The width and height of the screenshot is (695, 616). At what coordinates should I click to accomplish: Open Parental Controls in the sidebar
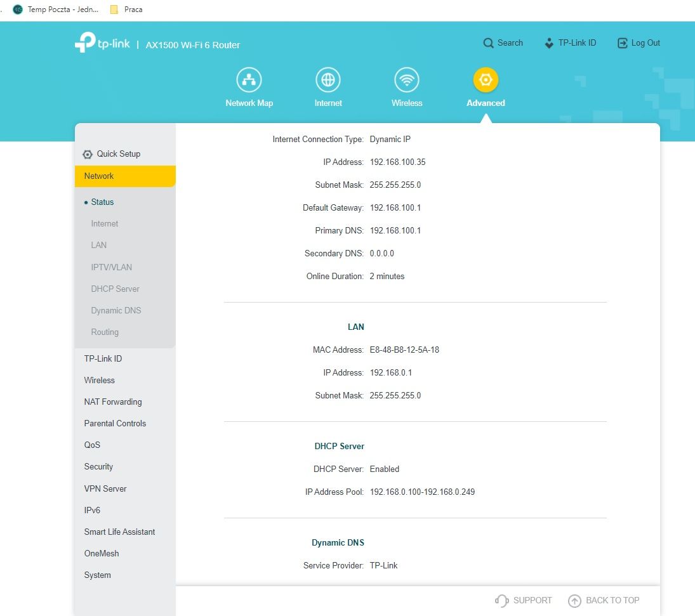[x=115, y=423]
